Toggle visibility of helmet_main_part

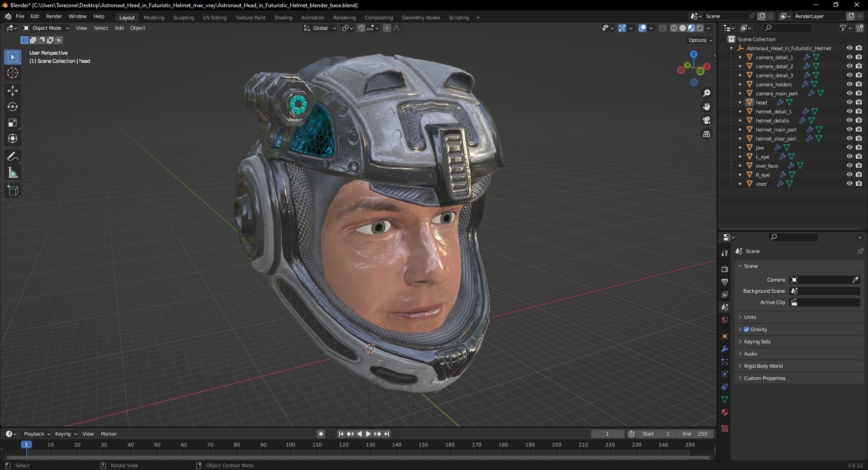point(849,129)
